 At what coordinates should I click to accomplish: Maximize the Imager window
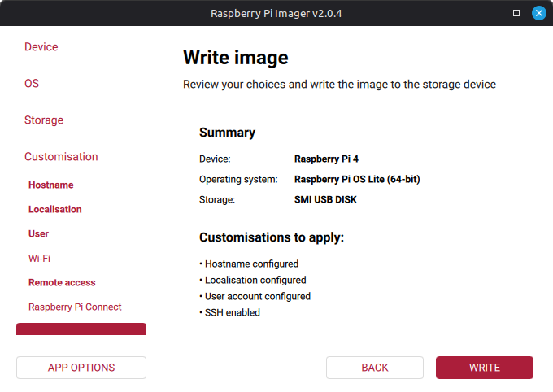(x=516, y=14)
